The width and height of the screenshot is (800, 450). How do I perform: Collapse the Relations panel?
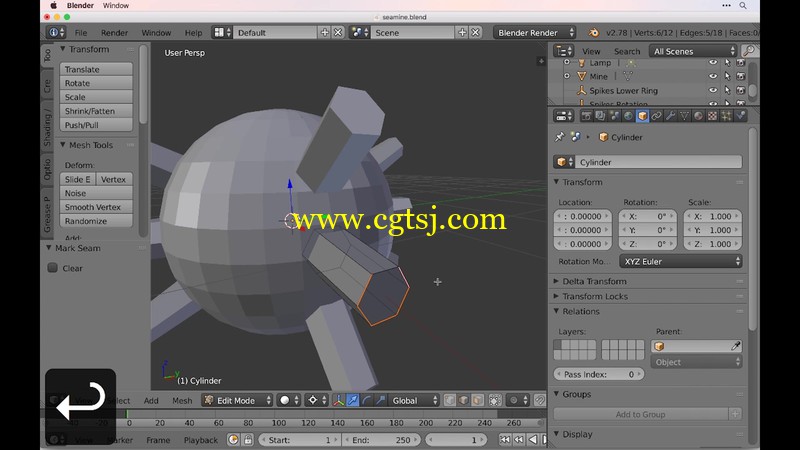coord(581,311)
